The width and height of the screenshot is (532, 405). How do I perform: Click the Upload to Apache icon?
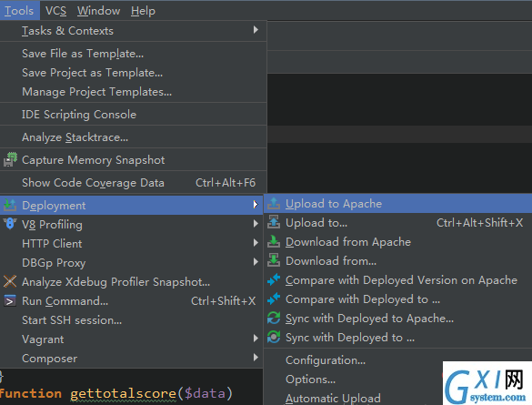click(x=274, y=204)
